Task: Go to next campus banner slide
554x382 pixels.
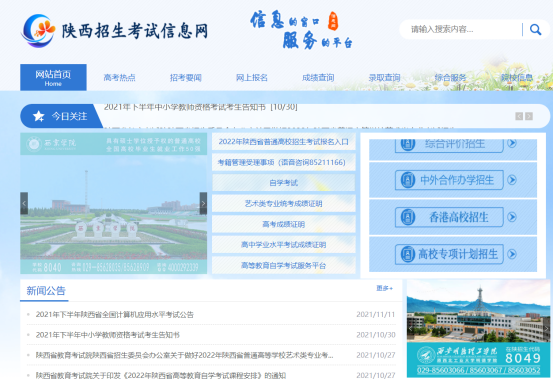Action: (x=203, y=203)
